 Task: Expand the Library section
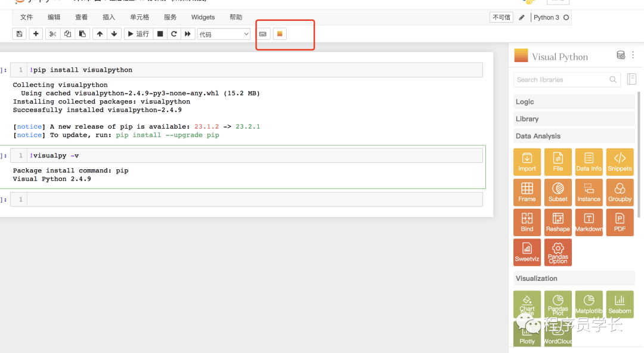coord(574,119)
